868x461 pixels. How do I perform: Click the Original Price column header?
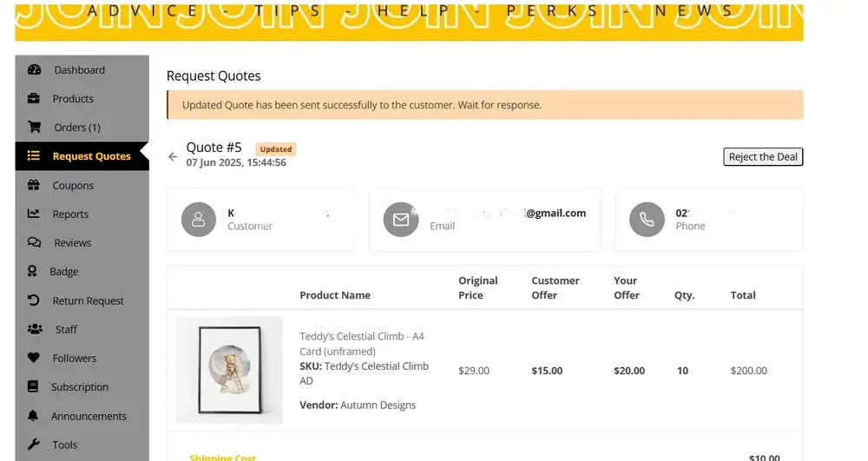pos(477,287)
